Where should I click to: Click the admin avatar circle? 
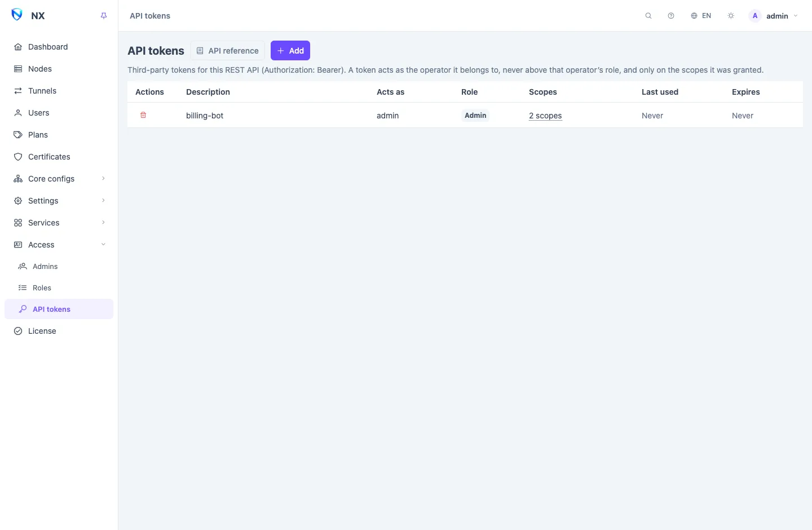(x=755, y=16)
